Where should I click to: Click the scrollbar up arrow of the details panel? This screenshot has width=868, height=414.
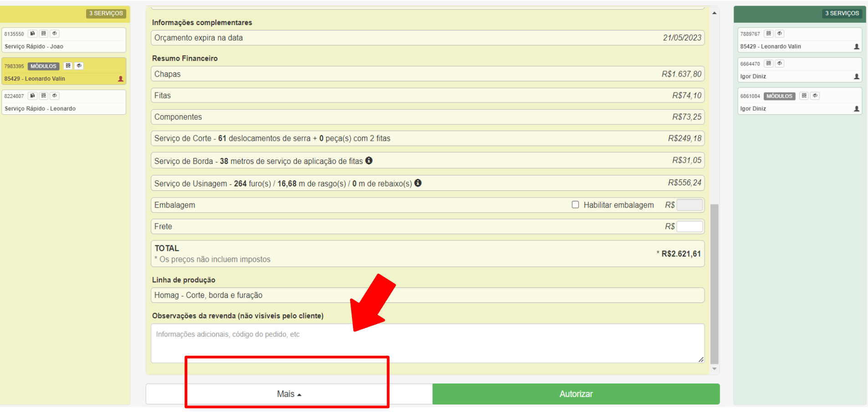coord(715,13)
